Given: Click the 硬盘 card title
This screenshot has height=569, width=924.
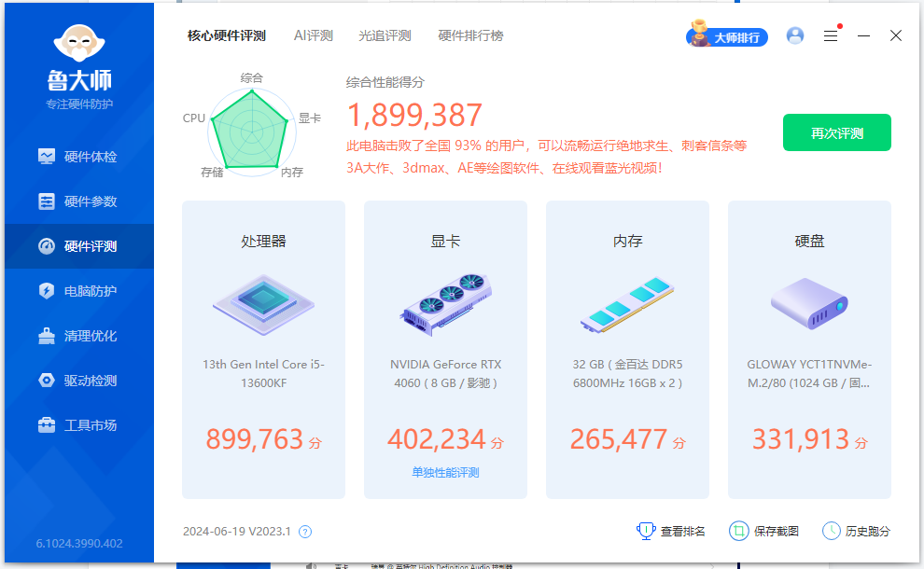Looking at the screenshot, I should 810,242.
